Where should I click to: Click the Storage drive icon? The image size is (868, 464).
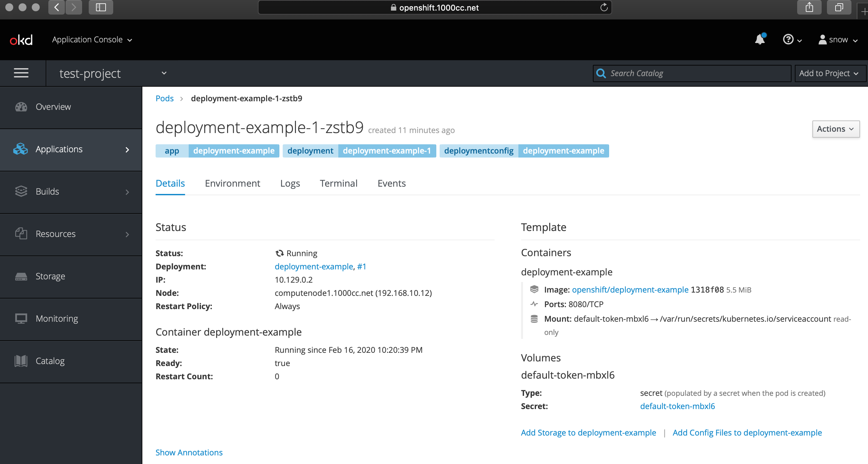click(21, 276)
